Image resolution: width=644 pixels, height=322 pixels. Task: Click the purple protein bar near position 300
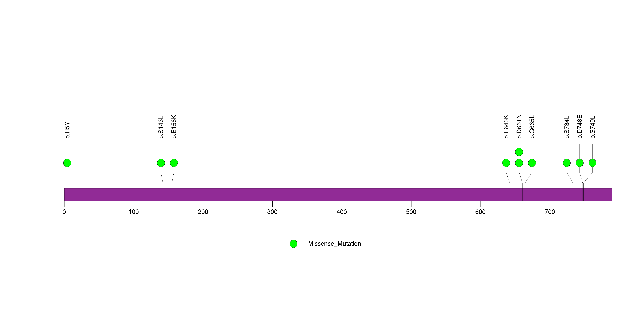273,195
